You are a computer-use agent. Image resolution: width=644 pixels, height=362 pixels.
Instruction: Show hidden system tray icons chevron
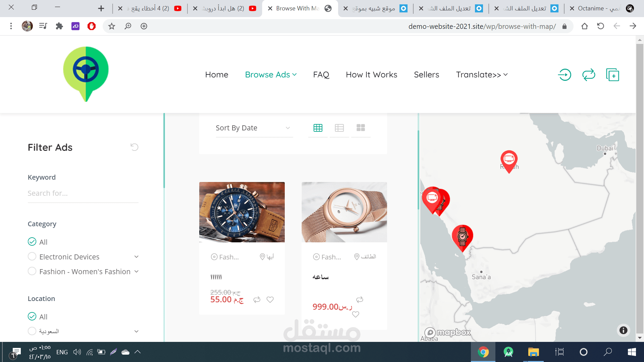(x=138, y=352)
